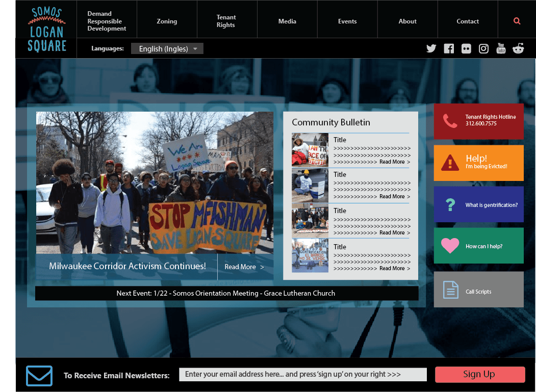Open the YouTube social icon
The width and height of the screenshot is (536, 392).
pyautogui.click(x=501, y=48)
